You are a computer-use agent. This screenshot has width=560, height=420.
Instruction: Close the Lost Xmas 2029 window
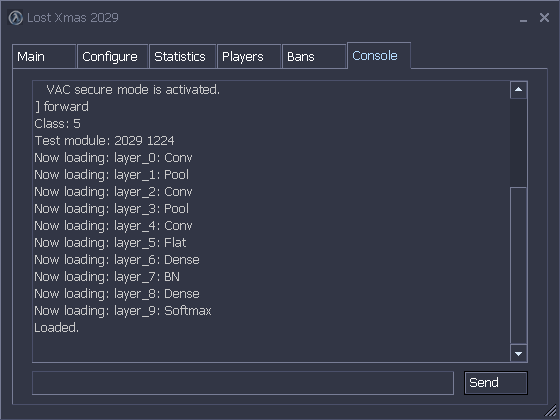[x=544, y=18]
